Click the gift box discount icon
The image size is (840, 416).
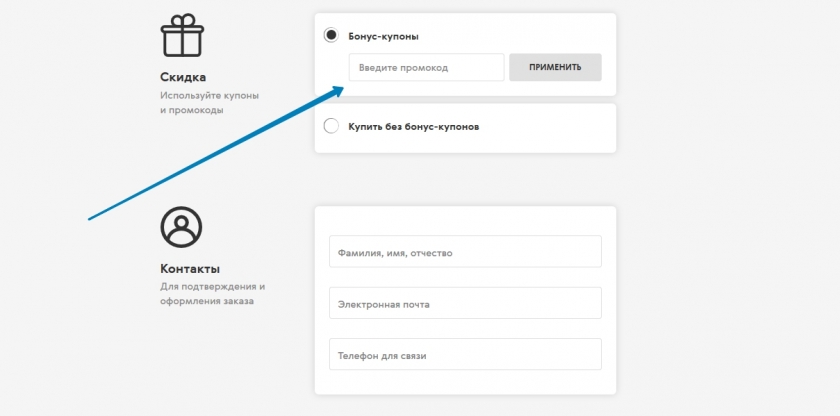tap(181, 36)
